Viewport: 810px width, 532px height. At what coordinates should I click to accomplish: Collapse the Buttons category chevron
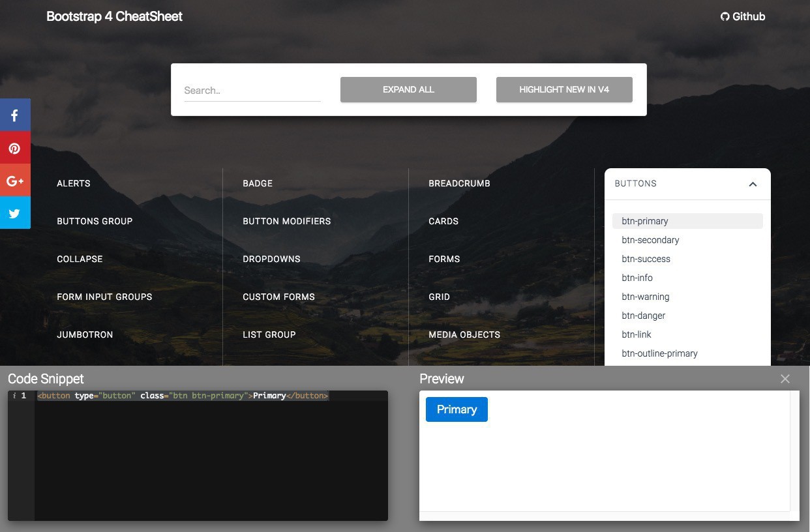click(x=753, y=184)
